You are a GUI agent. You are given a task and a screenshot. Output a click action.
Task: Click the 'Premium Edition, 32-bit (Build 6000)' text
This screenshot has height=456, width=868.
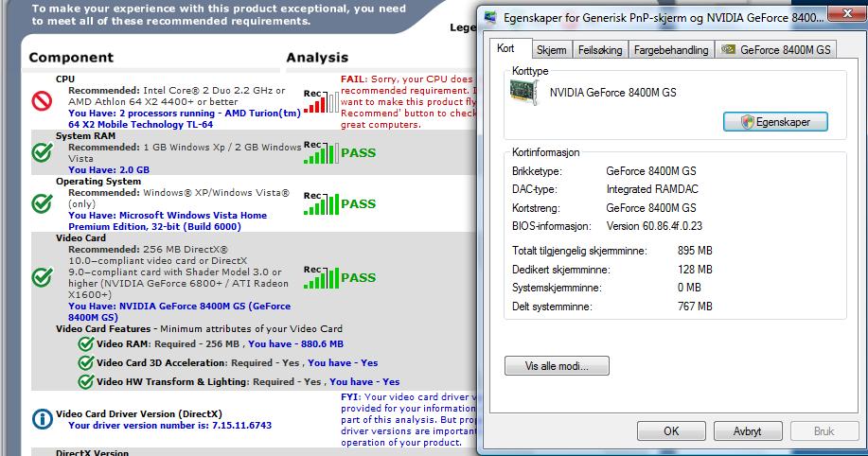coord(154,226)
